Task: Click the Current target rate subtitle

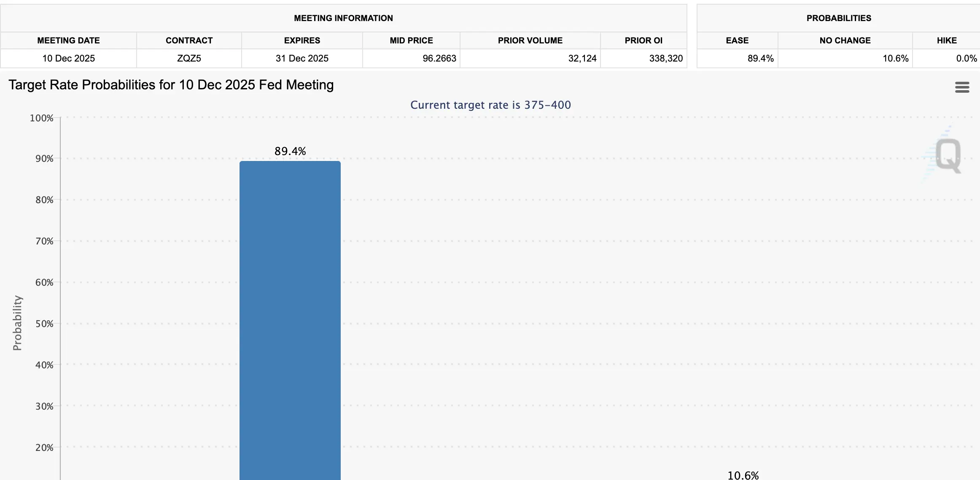Action: click(x=490, y=105)
